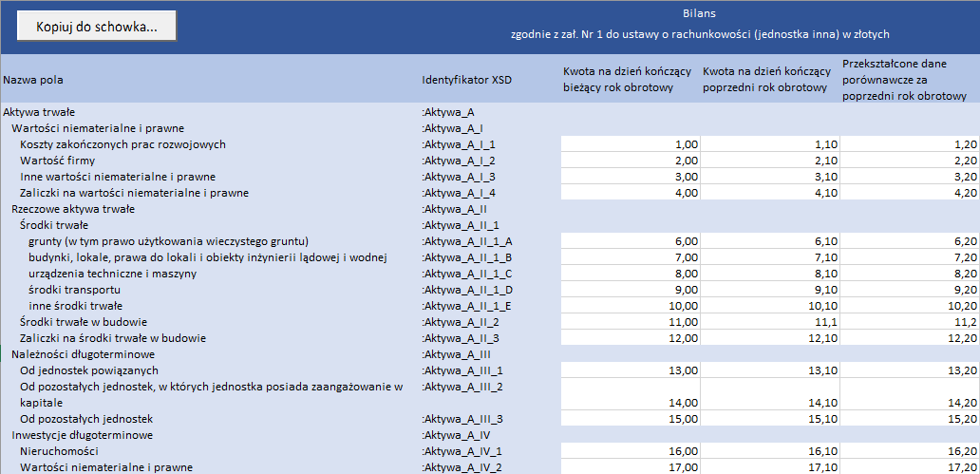
Task: Click the 15,10 value for Od pozostałych jednostek
Action: pyautogui.click(x=771, y=418)
